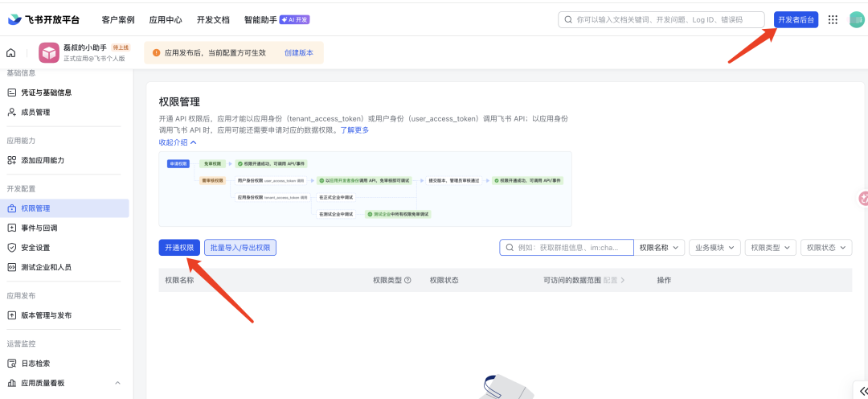Screen dimensions: 868x399
Task: Click the floating pink assistant icon
Action: (x=862, y=198)
